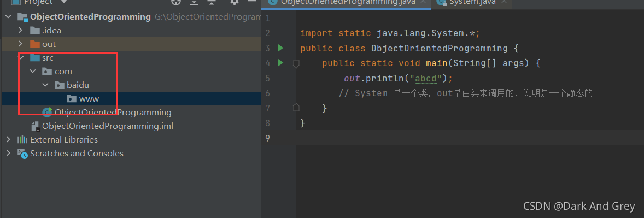
Task: Place cursor on empty line 9 in editor
Action: click(x=470, y=138)
